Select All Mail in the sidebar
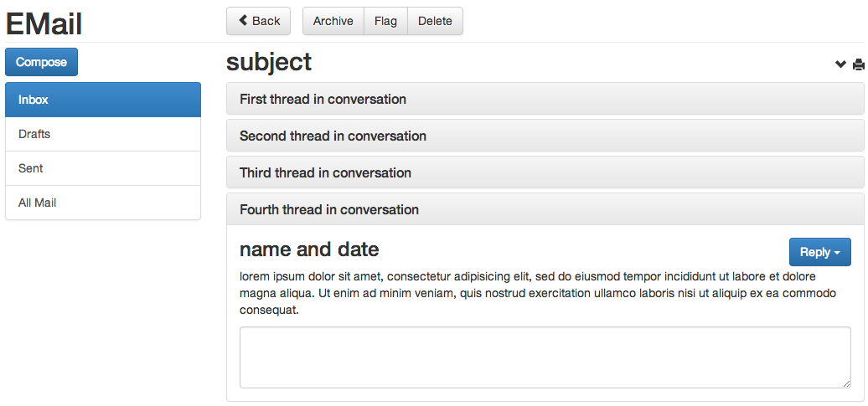The width and height of the screenshot is (868, 406). click(x=103, y=203)
